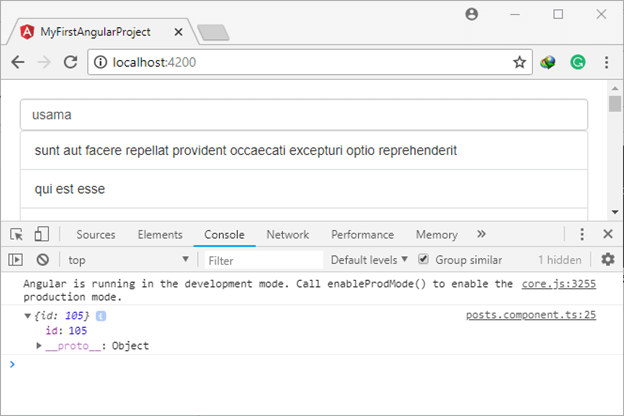624x416 pixels.
Task: Switch to the Elements panel
Action: coord(160,234)
